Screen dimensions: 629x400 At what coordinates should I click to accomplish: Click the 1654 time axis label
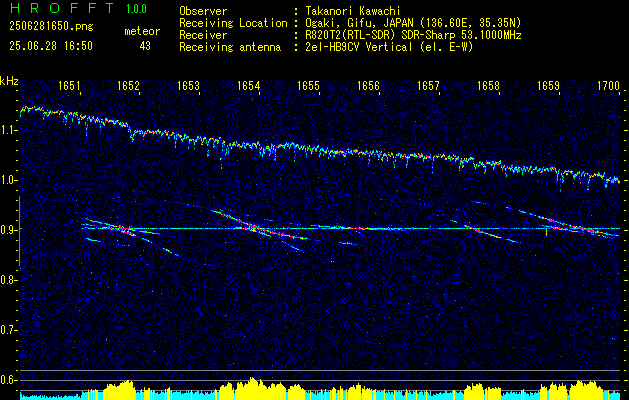[248, 86]
